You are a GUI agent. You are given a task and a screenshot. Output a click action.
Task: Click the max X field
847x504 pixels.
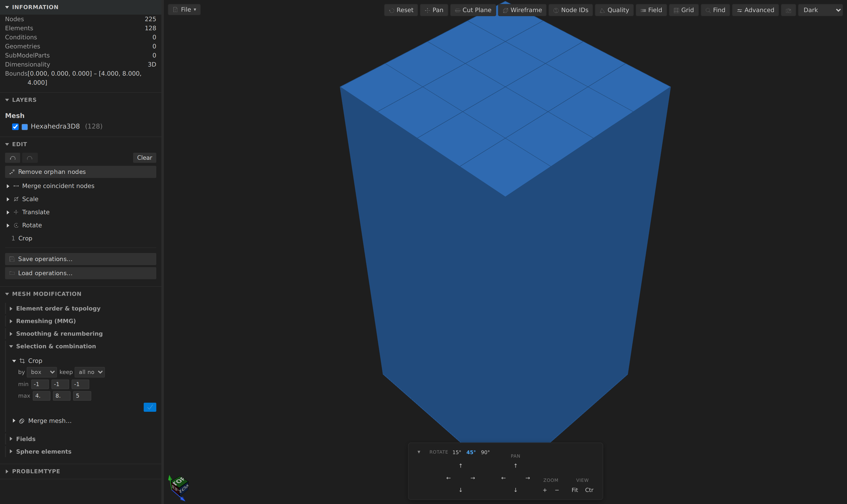[x=41, y=396]
